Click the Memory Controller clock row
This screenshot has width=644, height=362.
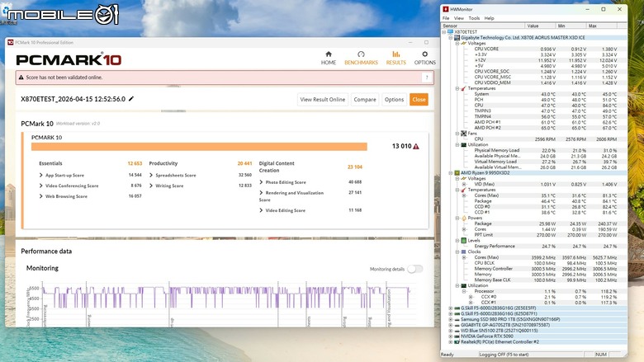(545, 269)
